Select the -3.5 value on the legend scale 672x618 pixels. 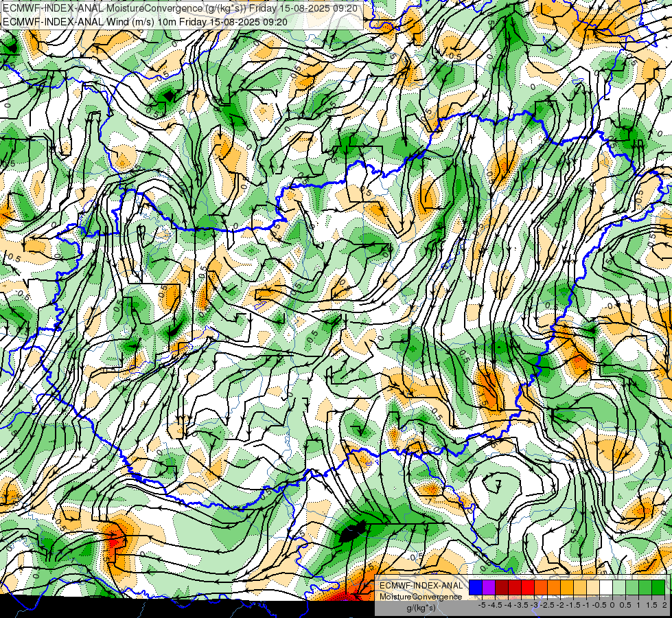tap(521, 605)
